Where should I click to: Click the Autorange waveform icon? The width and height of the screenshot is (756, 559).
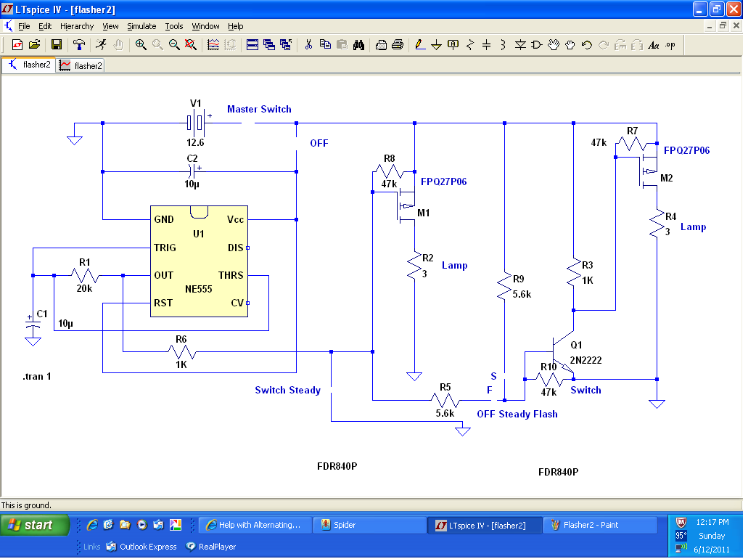point(213,45)
